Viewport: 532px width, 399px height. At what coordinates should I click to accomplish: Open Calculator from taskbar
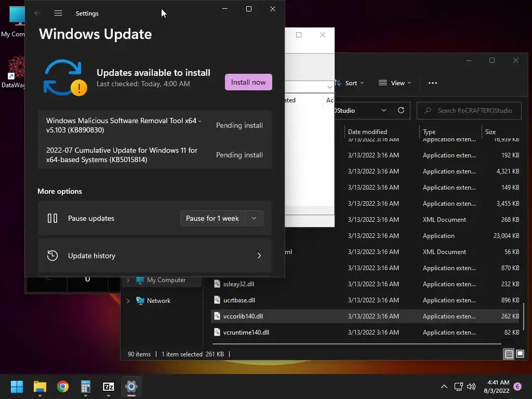click(86, 387)
